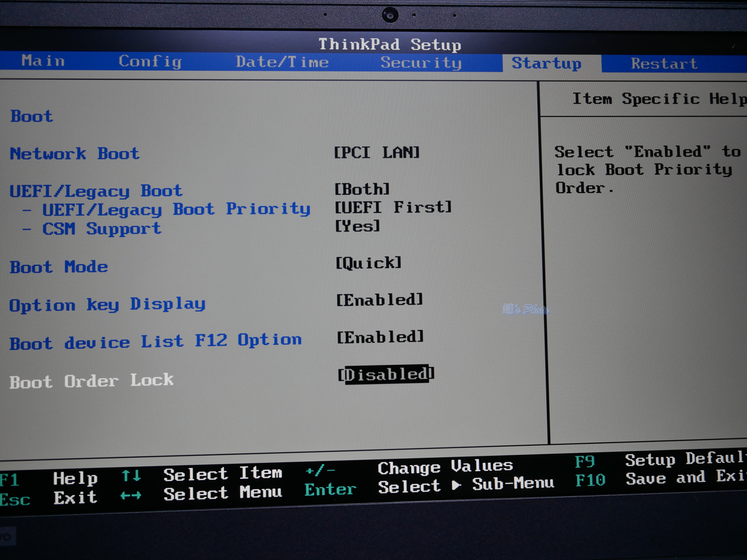Open the Main tab

43,61
